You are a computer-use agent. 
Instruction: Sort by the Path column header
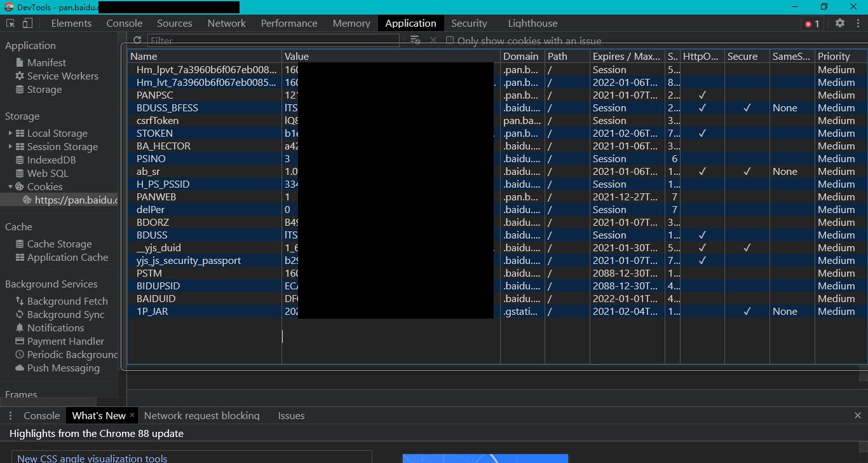(x=567, y=56)
